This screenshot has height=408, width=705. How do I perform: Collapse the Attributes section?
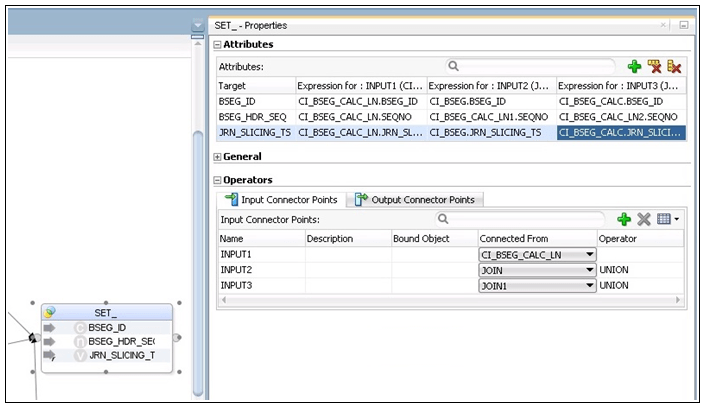(218, 45)
